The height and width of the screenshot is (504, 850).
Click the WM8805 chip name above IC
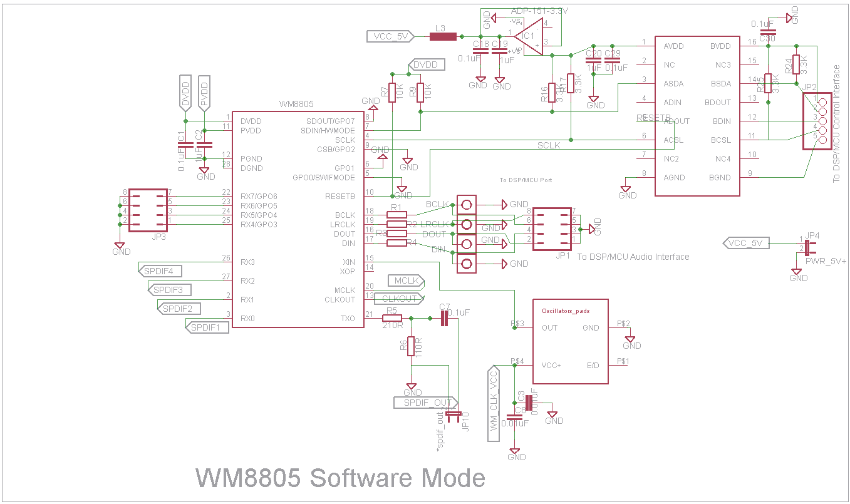[x=296, y=106]
